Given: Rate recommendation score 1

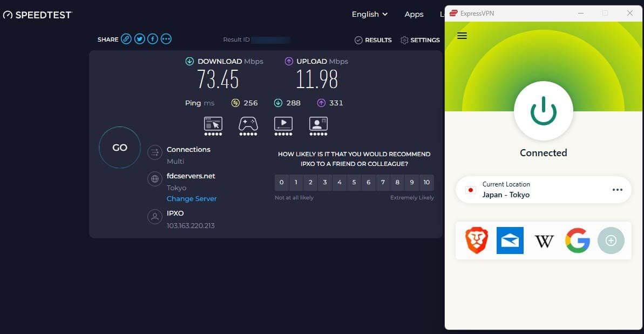Looking at the screenshot, I should [x=296, y=183].
